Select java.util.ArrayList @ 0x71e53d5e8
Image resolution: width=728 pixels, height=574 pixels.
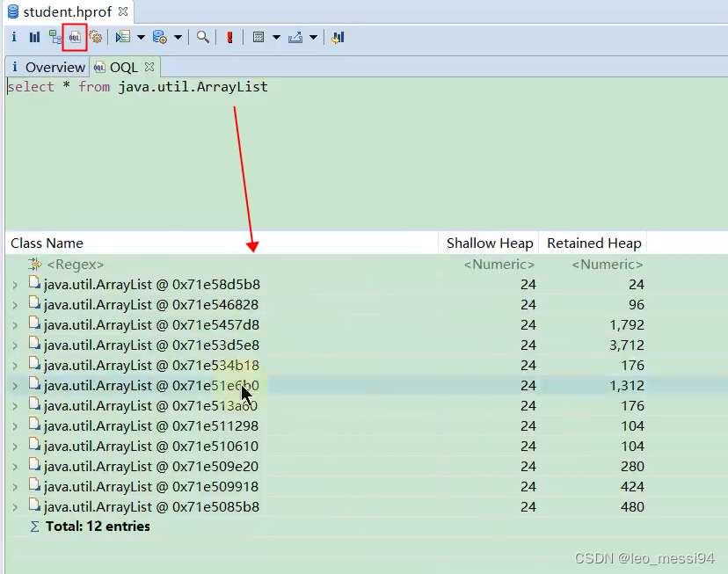click(151, 345)
